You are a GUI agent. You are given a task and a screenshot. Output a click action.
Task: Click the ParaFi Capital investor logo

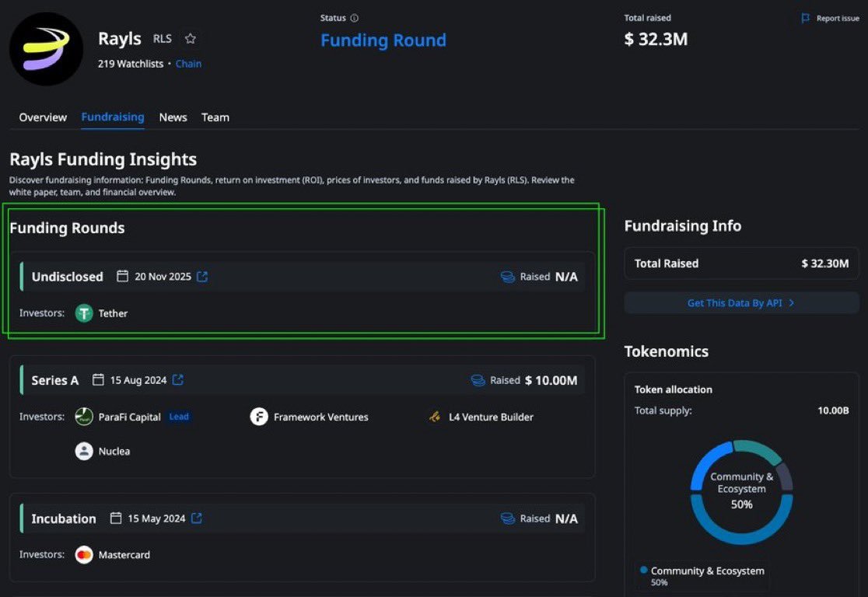point(83,417)
